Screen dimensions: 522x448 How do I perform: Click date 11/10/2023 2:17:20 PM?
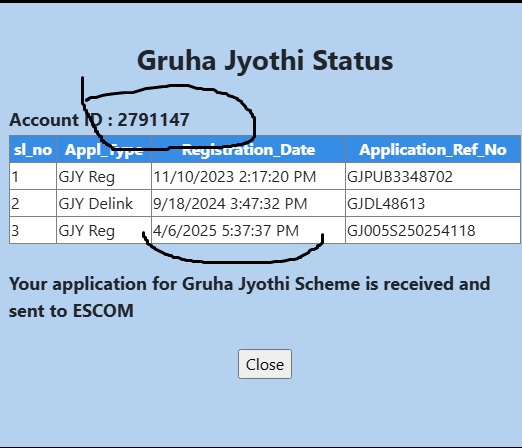[234, 177]
